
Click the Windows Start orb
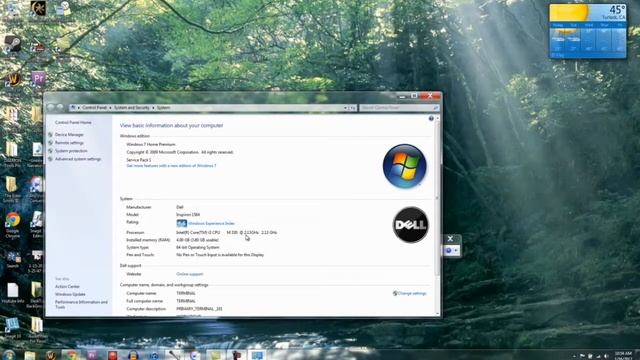point(9,355)
